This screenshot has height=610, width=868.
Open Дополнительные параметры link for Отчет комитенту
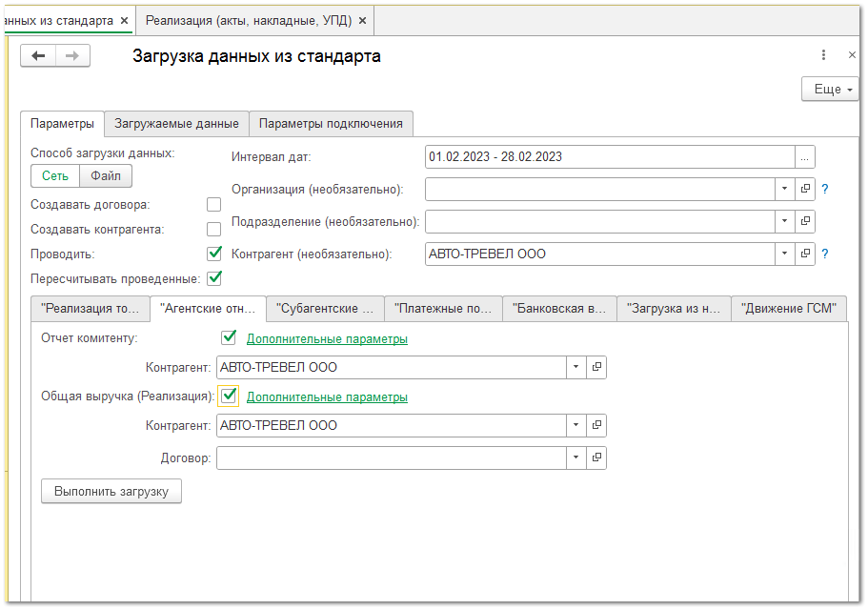[x=327, y=339]
